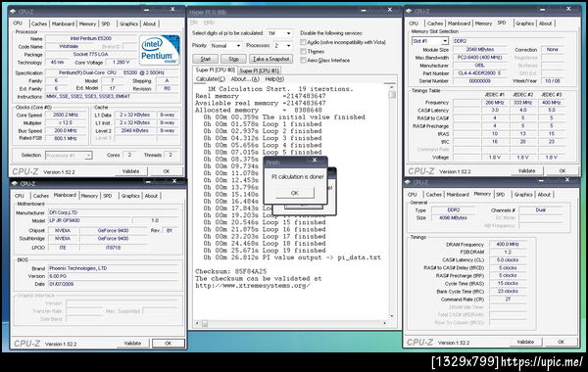Open the Priority dropdown set to Normal
The height and width of the screenshot is (372, 588).
click(225, 45)
